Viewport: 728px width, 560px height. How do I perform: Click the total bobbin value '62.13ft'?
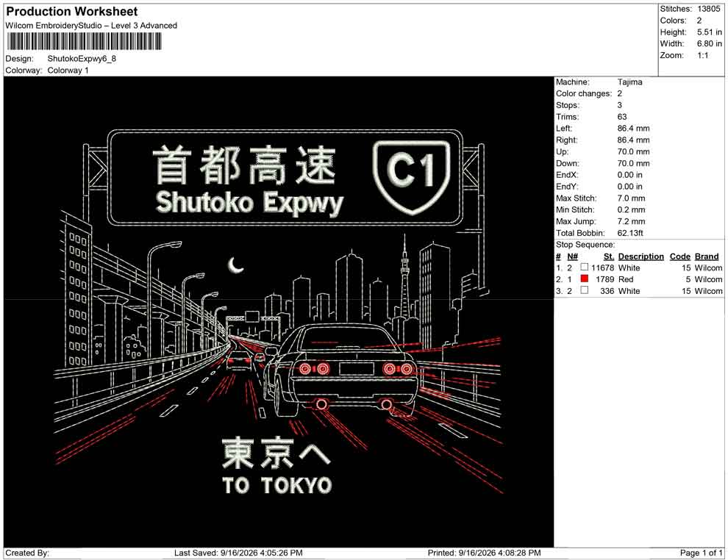tap(630, 233)
